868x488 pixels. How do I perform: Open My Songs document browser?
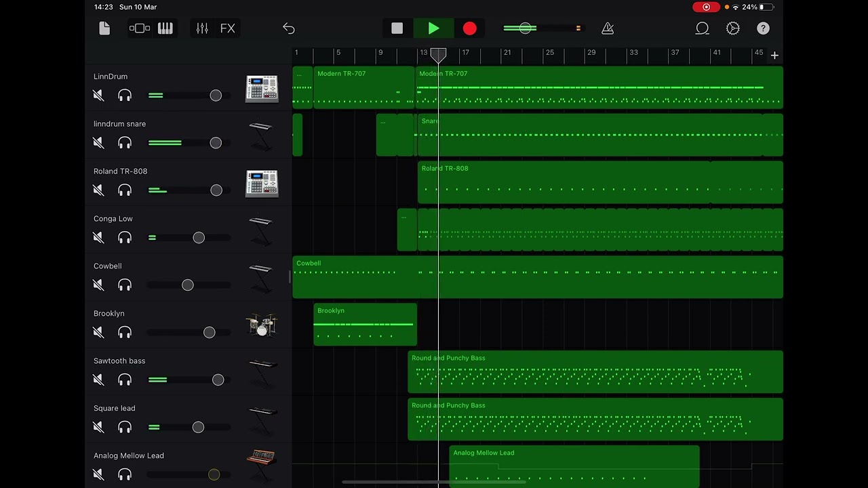click(x=104, y=28)
